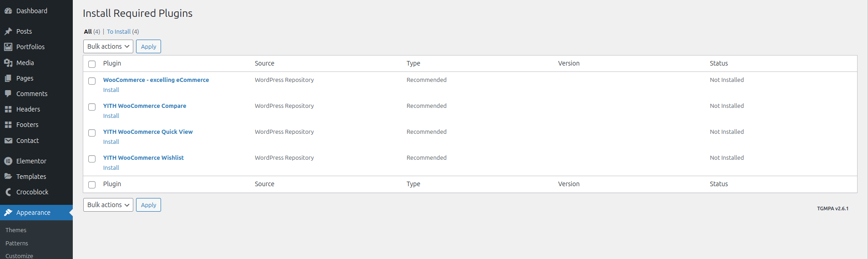Open YITH WooCommerce Quick View link
The height and width of the screenshot is (259, 868).
click(148, 132)
